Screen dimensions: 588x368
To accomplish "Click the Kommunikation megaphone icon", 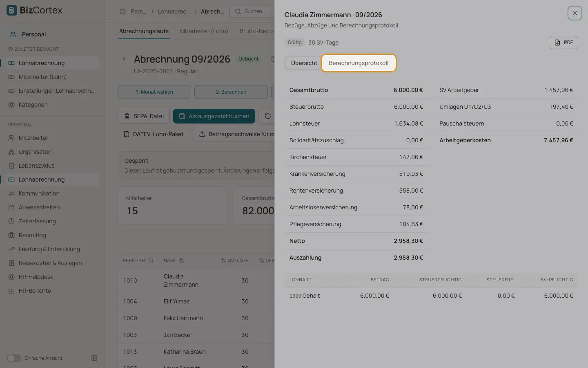I will (x=11, y=193).
